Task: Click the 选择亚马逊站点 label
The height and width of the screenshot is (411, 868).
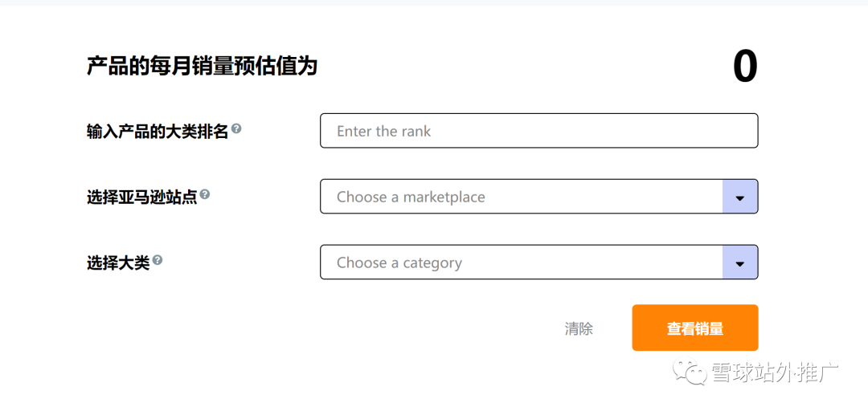Action: click(x=141, y=197)
